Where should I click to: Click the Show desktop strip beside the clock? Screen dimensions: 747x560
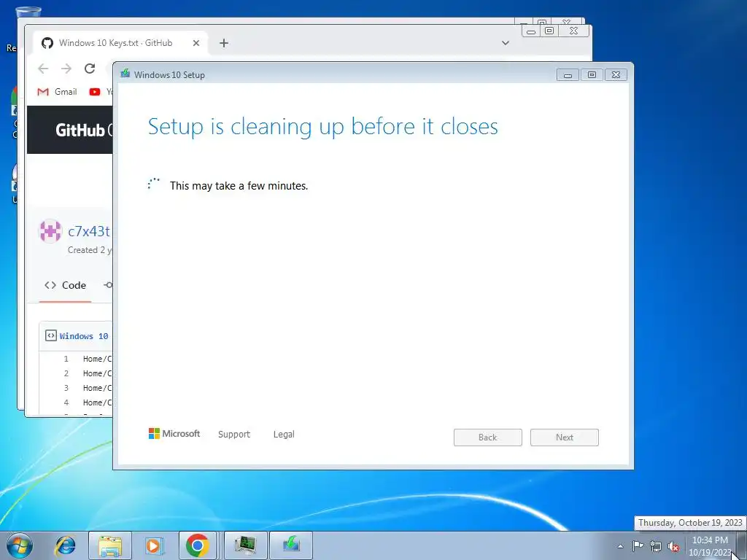pos(742,545)
